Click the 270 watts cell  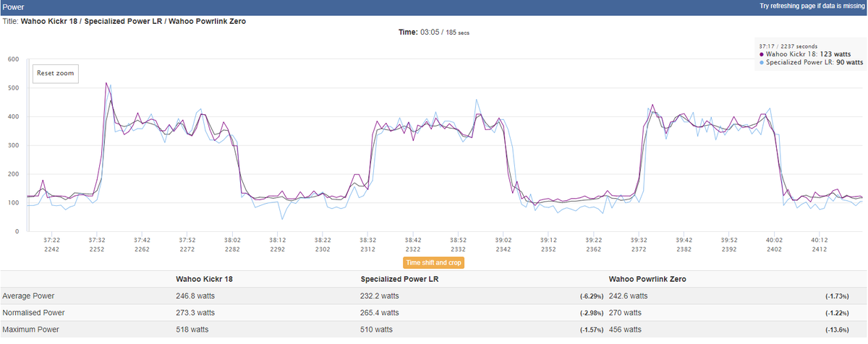click(625, 313)
